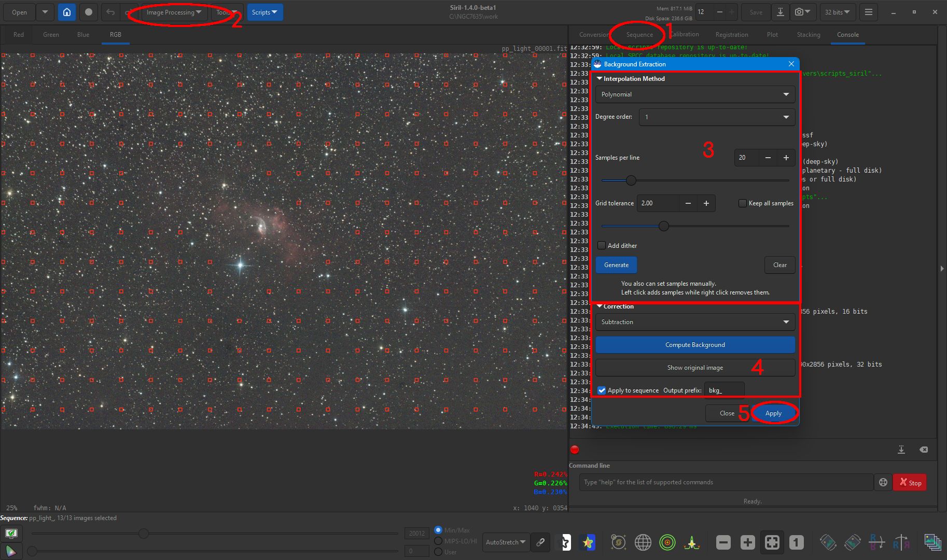Open the hamburger menu in the titlebar
Screen dimensions: 947x560
pyautogui.click(x=868, y=12)
